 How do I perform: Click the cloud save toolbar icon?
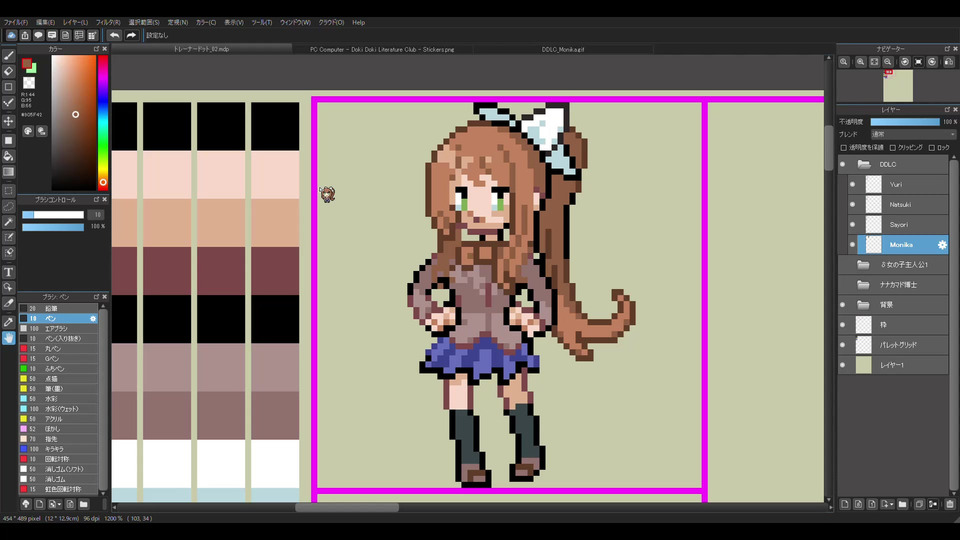[11, 36]
